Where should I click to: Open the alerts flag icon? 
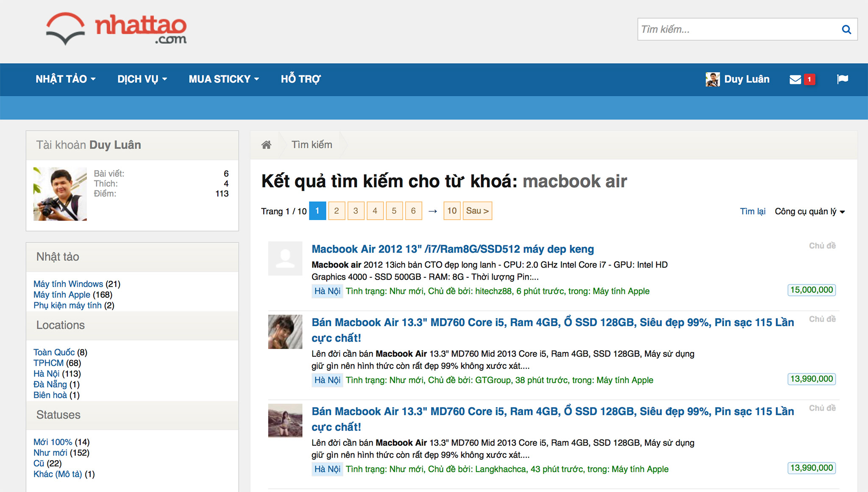[x=843, y=79]
